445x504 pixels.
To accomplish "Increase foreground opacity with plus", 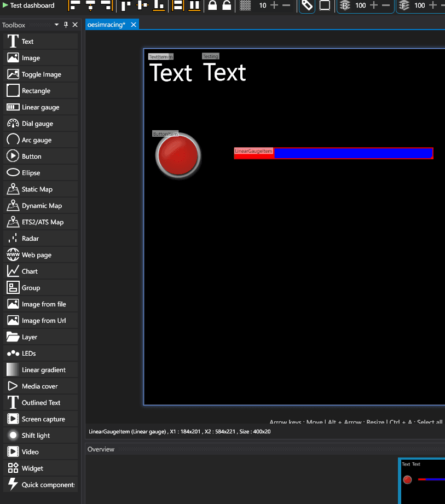I will point(433,5).
